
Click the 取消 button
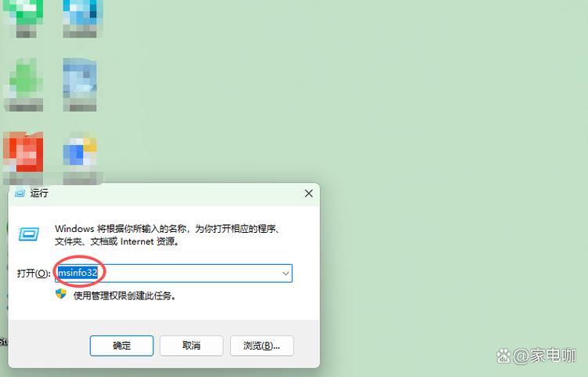click(x=191, y=346)
